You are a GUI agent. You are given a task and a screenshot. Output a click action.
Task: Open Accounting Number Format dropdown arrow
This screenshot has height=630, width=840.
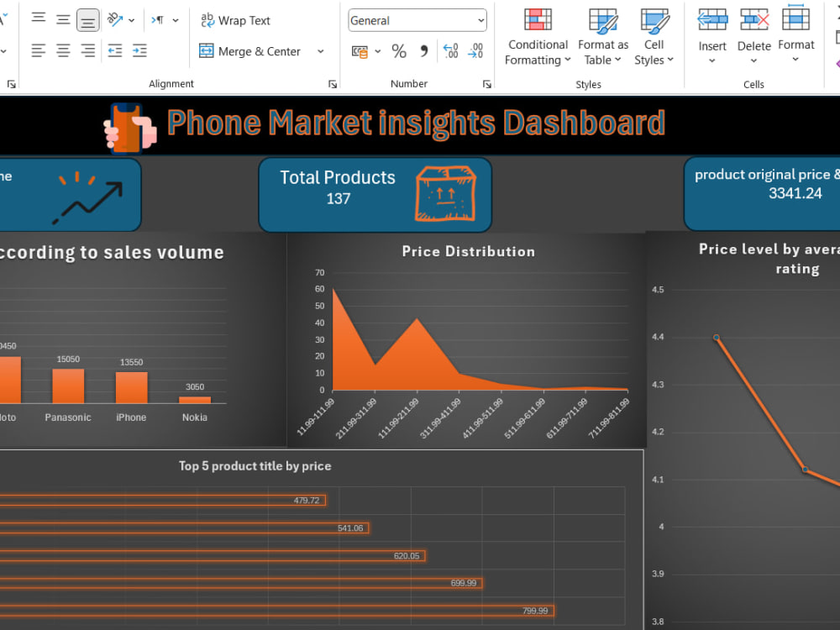378,51
